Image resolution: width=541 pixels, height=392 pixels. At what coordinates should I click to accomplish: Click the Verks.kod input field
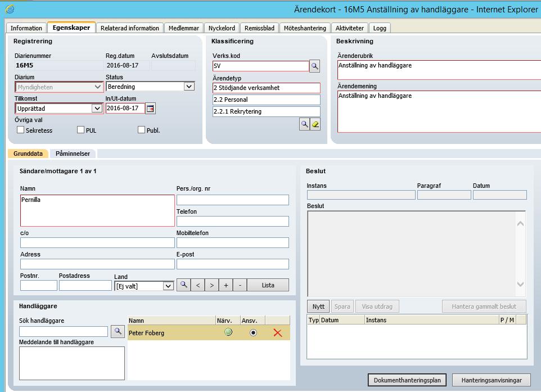pos(260,66)
